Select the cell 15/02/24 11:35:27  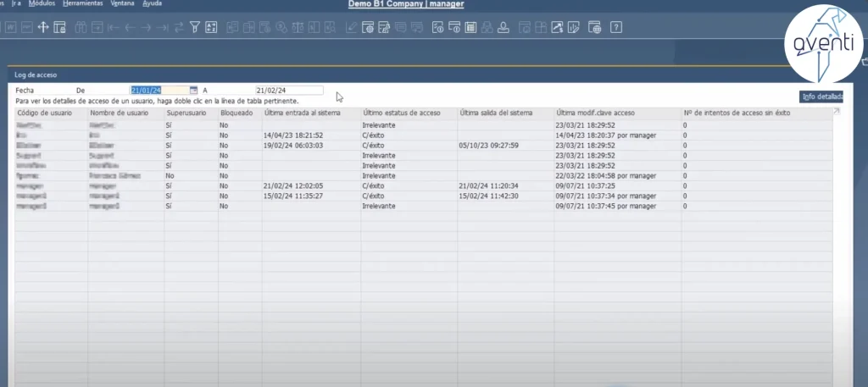[312, 196]
